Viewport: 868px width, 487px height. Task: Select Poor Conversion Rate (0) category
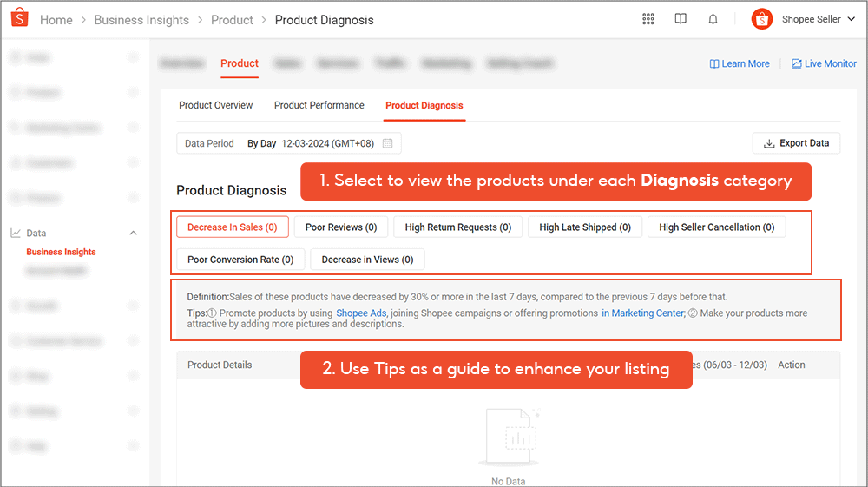(x=240, y=260)
